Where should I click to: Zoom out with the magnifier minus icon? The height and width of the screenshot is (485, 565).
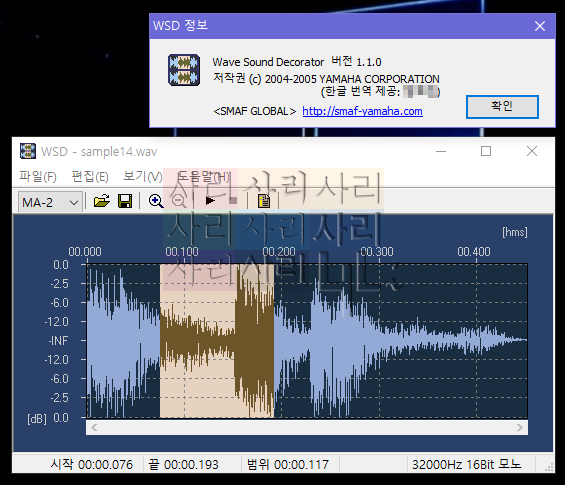[179, 201]
